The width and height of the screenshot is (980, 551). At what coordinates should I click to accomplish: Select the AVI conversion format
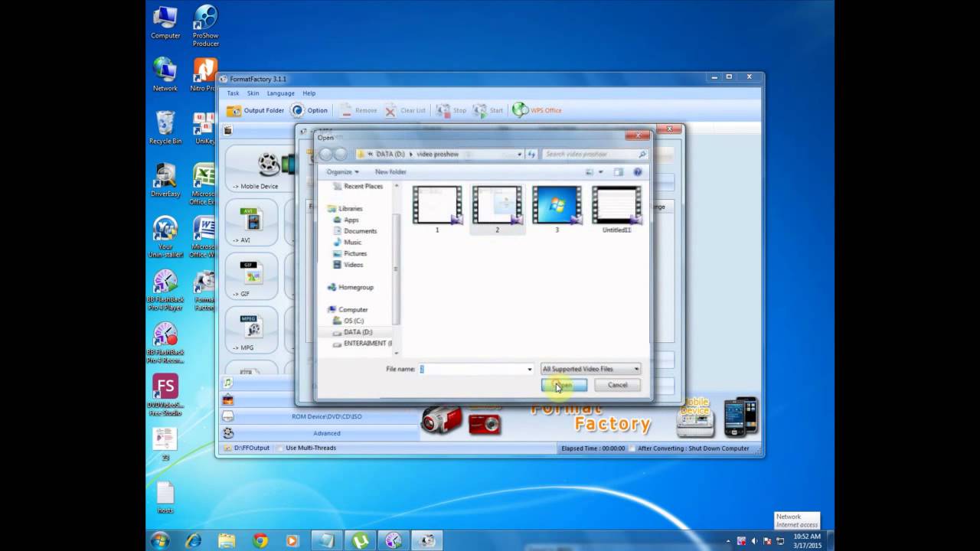[x=251, y=223]
